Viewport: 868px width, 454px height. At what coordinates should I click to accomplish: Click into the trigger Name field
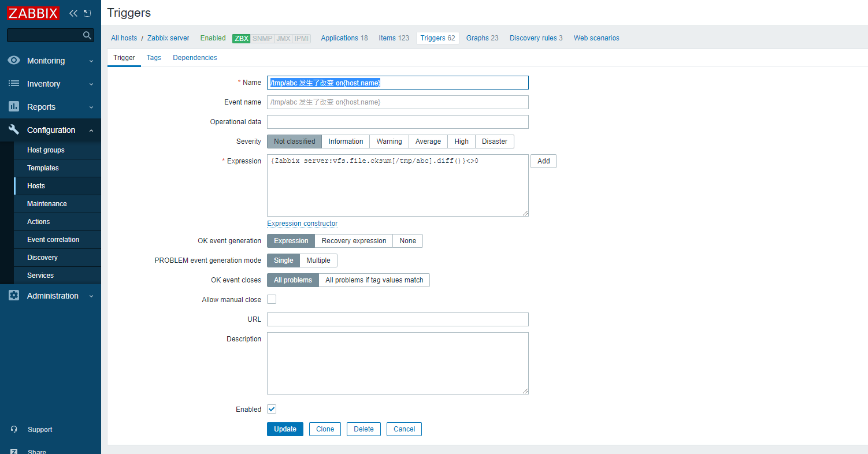[398, 83]
